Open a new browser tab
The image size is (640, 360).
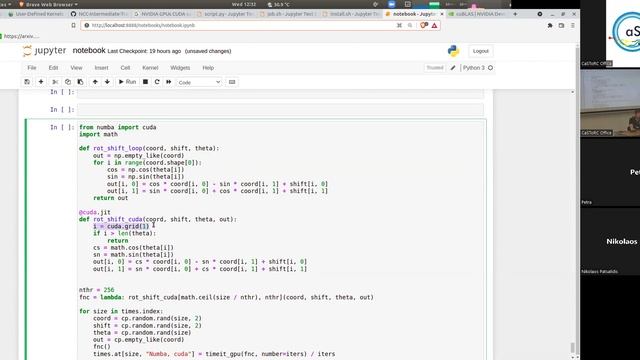(515, 14)
